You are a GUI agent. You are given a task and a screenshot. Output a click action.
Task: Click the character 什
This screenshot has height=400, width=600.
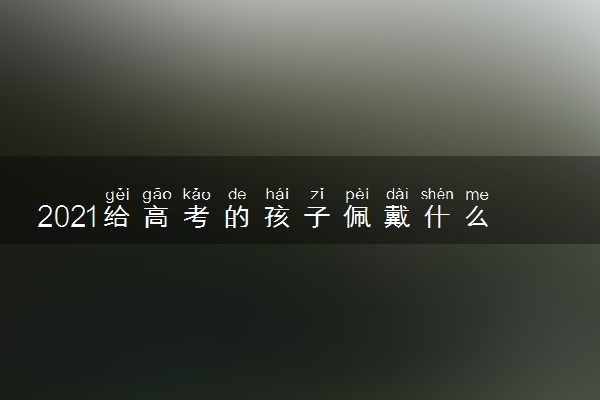tap(437, 217)
